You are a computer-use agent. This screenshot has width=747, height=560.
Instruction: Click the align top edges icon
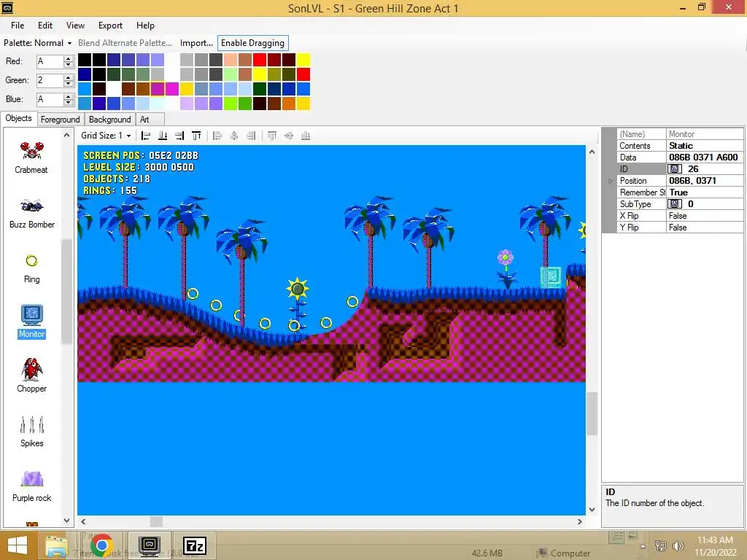point(272,136)
